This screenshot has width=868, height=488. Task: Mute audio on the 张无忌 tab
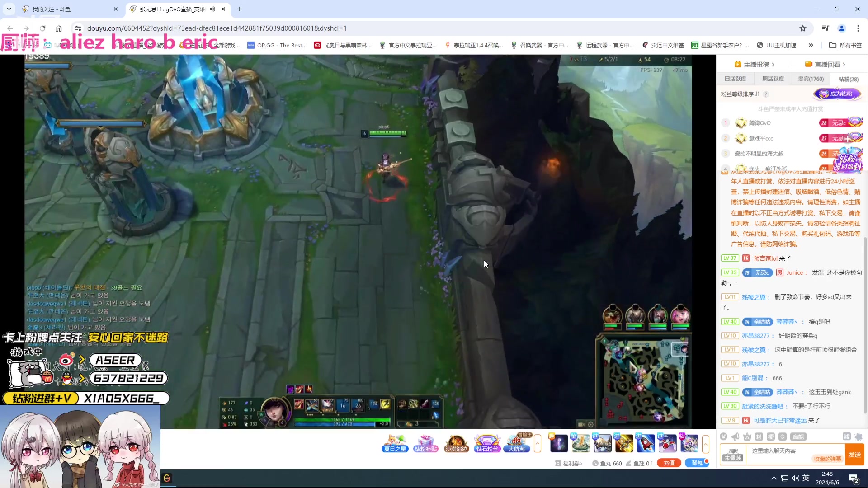(212, 9)
